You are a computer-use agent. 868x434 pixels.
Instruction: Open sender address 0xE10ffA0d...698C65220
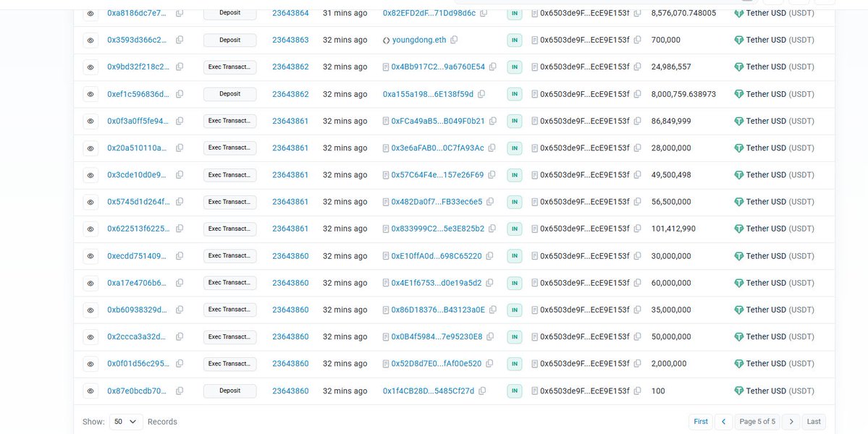437,256
